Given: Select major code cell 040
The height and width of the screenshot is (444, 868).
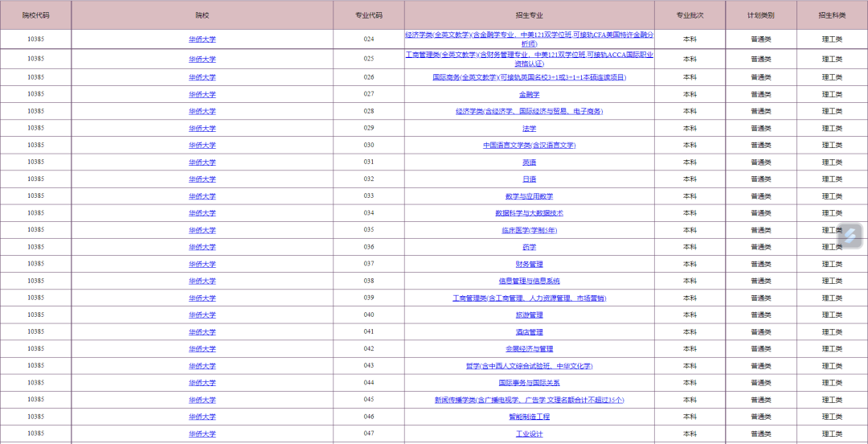Looking at the screenshot, I should coord(369,314).
